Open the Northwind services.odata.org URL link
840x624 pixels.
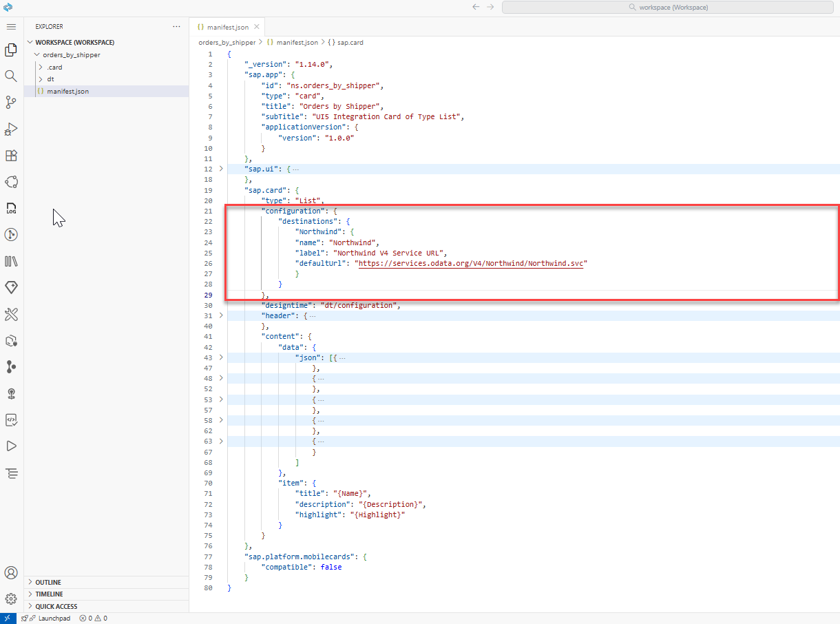point(472,263)
